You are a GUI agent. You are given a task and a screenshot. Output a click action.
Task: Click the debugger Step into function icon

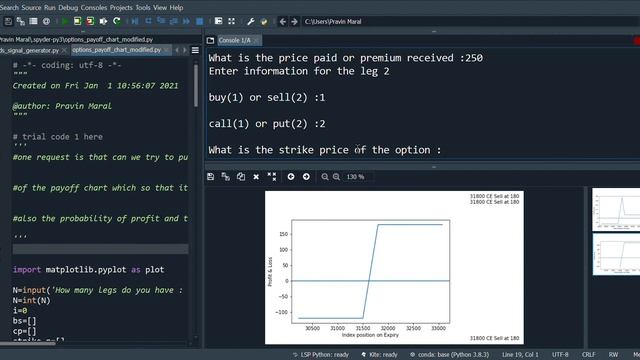click(161, 21)
